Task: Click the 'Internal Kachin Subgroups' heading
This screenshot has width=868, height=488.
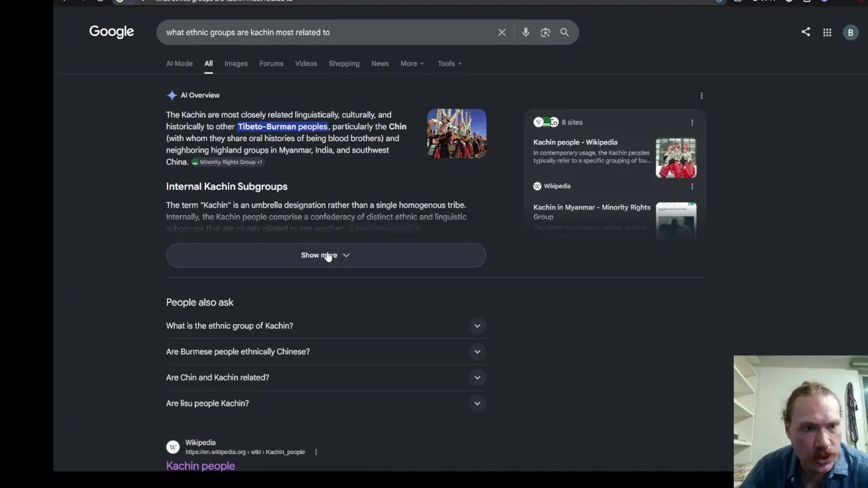Action: [226, 186]
